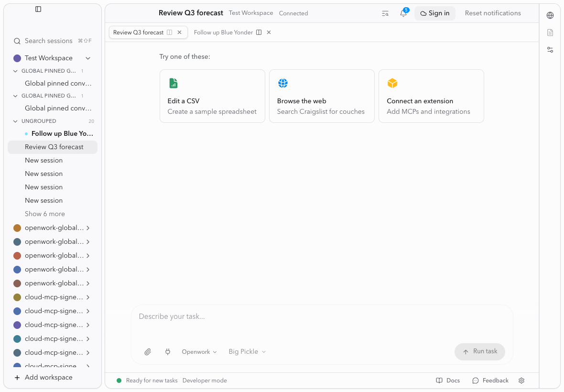The height and width of the screenshot is (392, 564).
Task: Collapse the second GLOBAL PINNED G... group
Action: click(15, 96)
